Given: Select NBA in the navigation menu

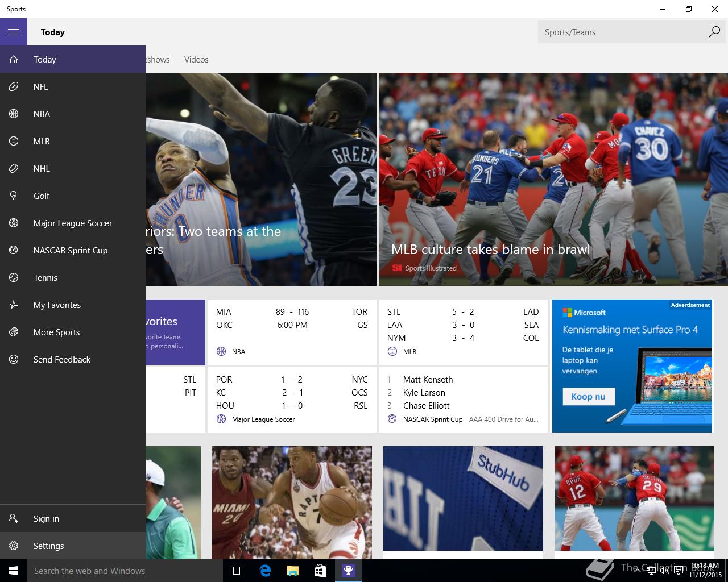Looking at the screenshot, I should click(x=73, y=114).
